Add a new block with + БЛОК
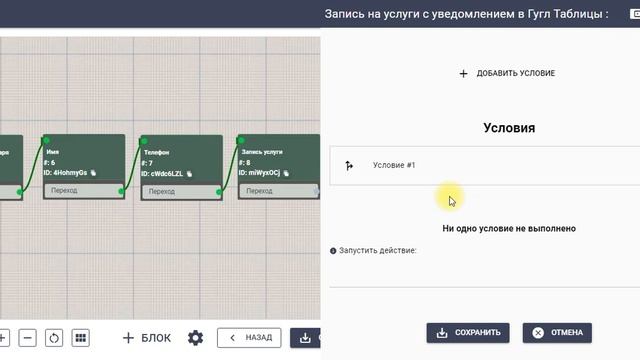The width and height of the screenshot is (640, 360). [x=147, y=338]
